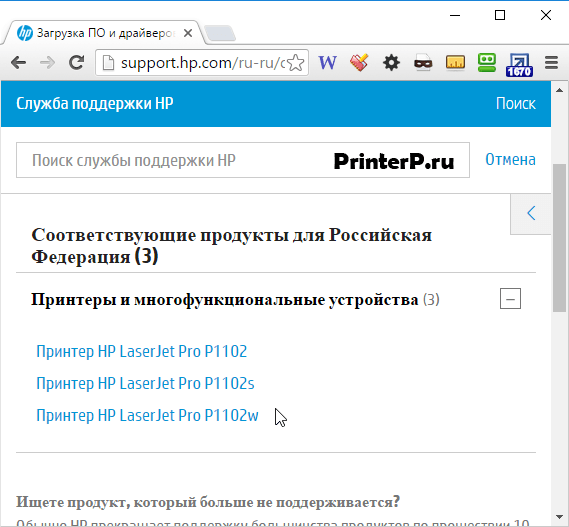This screenshot has width=569, height=527.
Task: Open the red tag extension icon
Action: coord(359,63)
